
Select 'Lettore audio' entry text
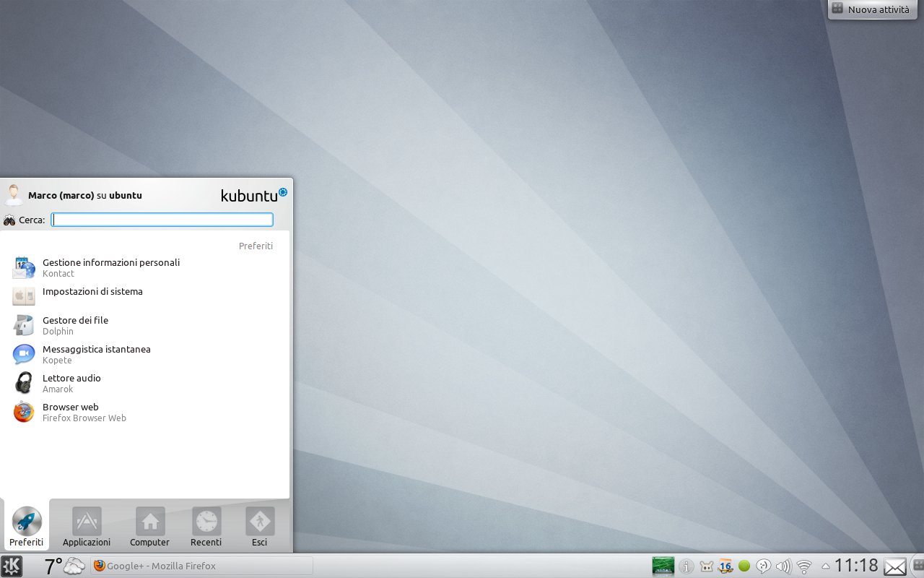coord(71,378)
